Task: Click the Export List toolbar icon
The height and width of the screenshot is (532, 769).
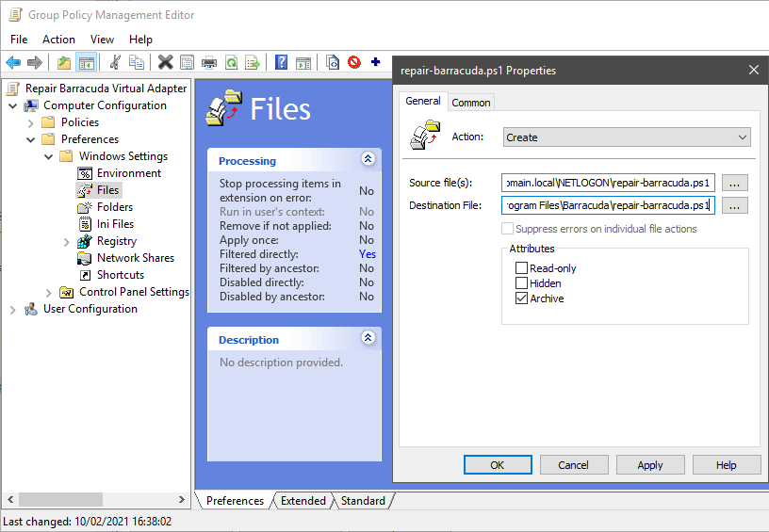Action: [253, 62]
